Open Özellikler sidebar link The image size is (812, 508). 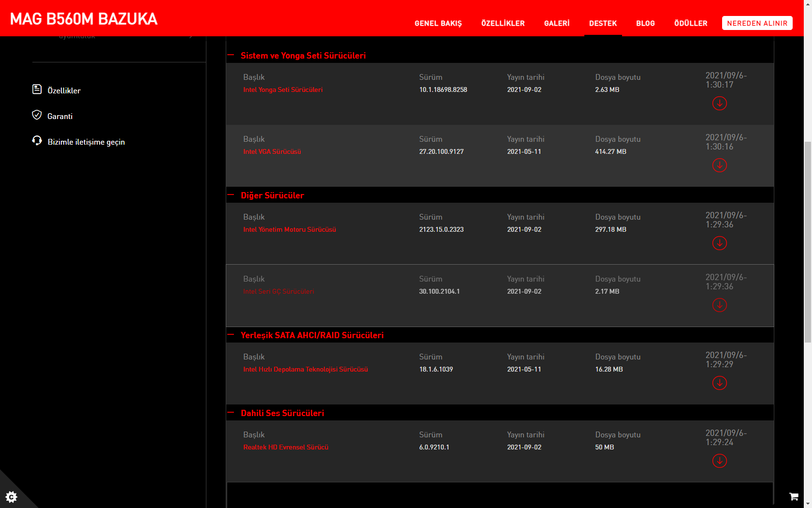click(64, 90)
